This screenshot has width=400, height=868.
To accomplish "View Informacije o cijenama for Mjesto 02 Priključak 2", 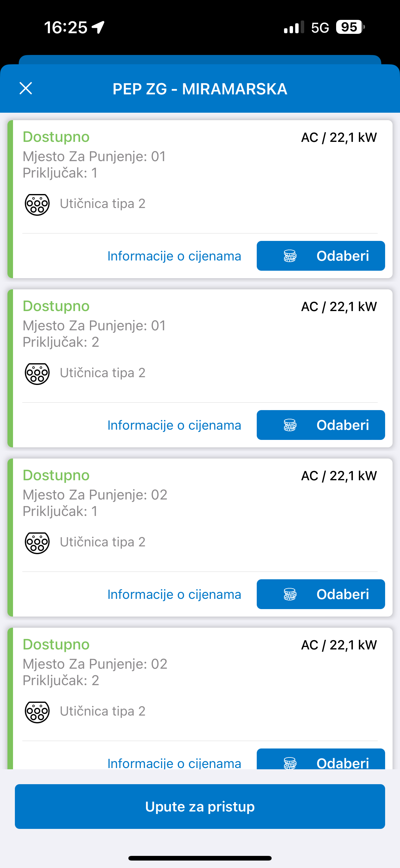I will 174,763.
